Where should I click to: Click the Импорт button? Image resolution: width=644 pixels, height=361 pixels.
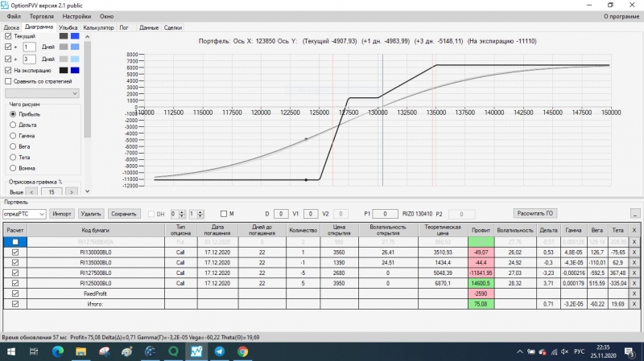62,214
